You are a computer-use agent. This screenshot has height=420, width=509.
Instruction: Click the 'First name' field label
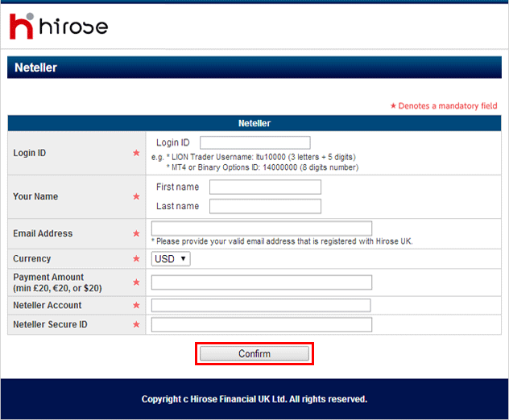click(177, 187)
